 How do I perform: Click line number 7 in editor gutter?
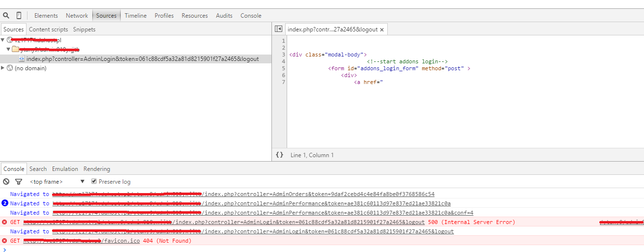pos(284,82)
